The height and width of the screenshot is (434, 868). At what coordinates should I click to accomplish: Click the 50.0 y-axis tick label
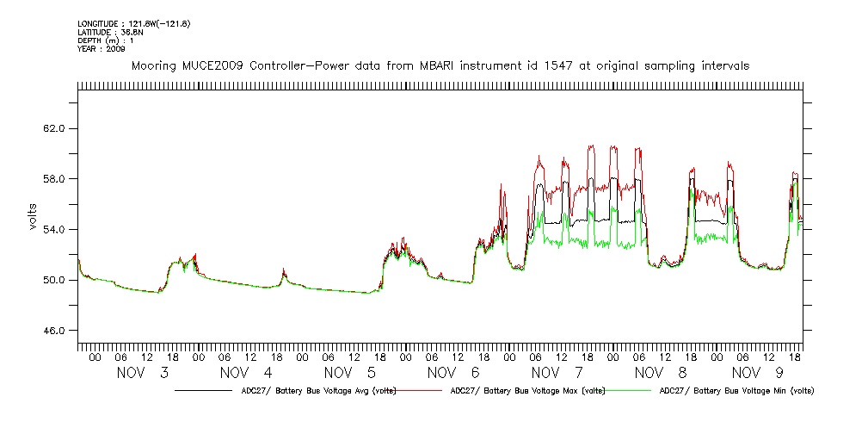click(x=52, y=281)
